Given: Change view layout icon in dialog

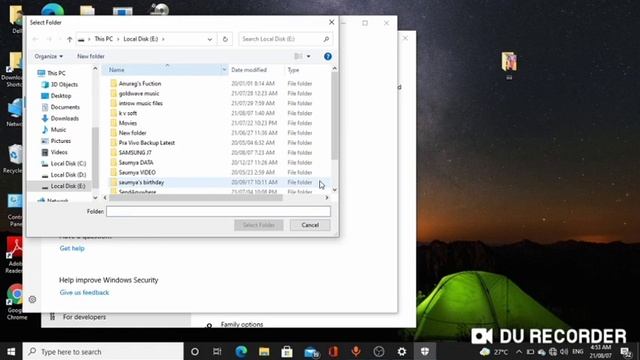Looking at the screenshot, I should 298,56.
